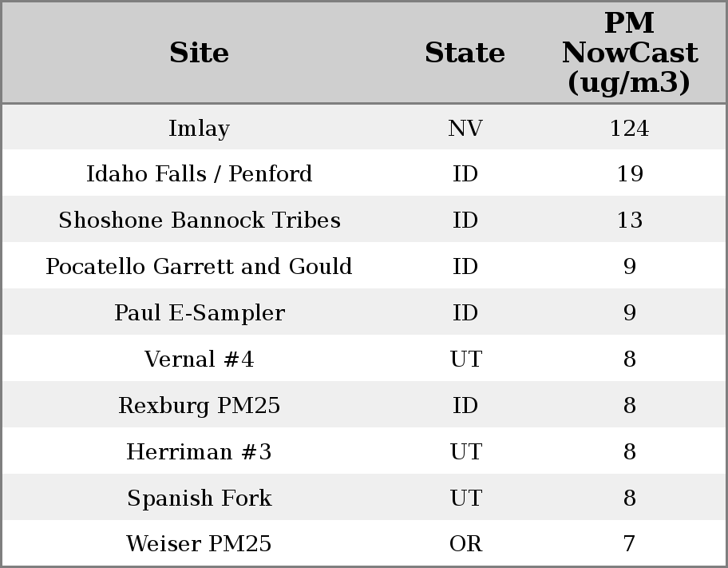Click the Weiser PM25 site cell
Screen dimensions: 728x568
click(x=199, y=544)
